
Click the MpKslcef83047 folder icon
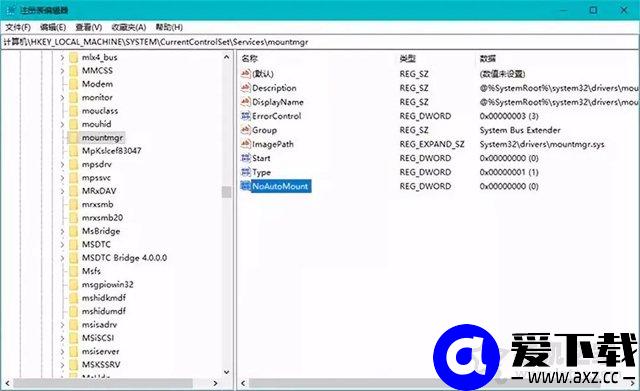pyautogui.click(x=73, y=151)
